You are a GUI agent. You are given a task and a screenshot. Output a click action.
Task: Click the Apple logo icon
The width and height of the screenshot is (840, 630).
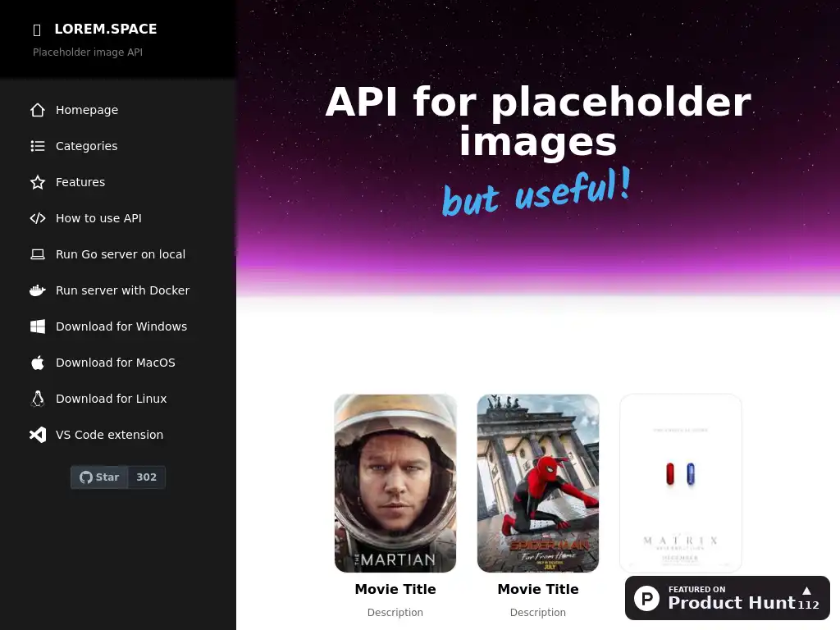tap(38, 363)
